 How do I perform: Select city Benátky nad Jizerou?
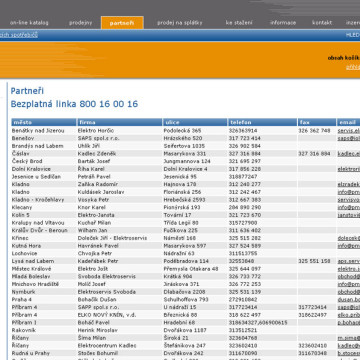(38, 131)
